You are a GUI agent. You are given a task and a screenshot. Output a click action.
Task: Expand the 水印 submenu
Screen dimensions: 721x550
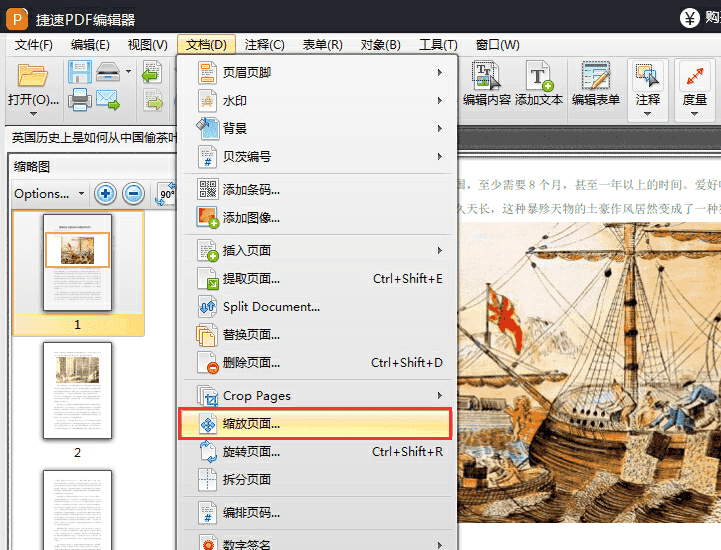click(316, 101)
